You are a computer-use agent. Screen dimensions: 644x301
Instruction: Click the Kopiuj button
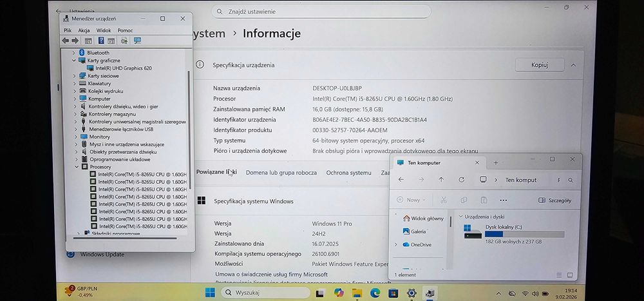(540, 65)
